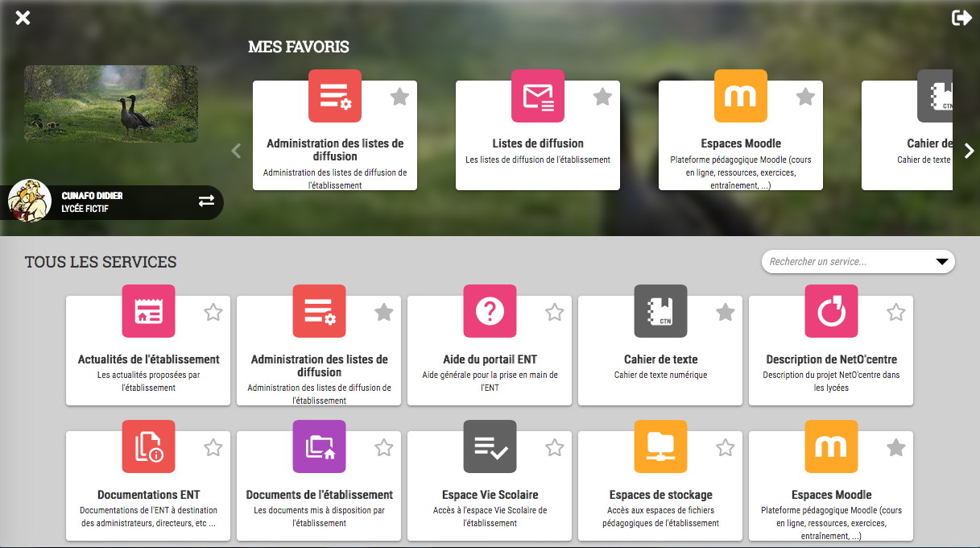Open the Description de NetO'centre icon

pos(831,311)
